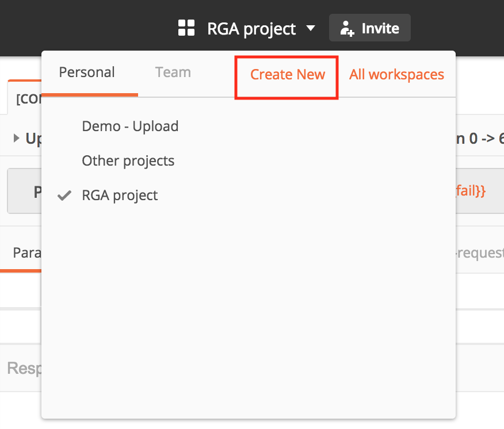Collapse the workspace switcher dropdown arrow
Screen dimensions: 504x429
[311, 28]
